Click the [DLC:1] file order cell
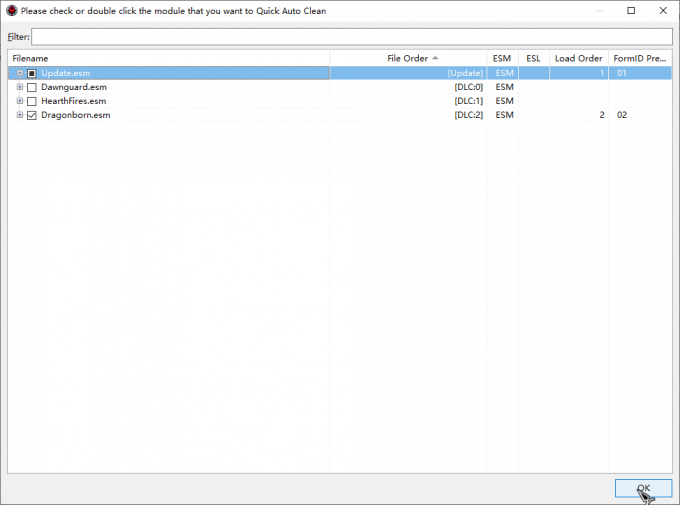Screen dimensions: 680x505 coord(468,101)
